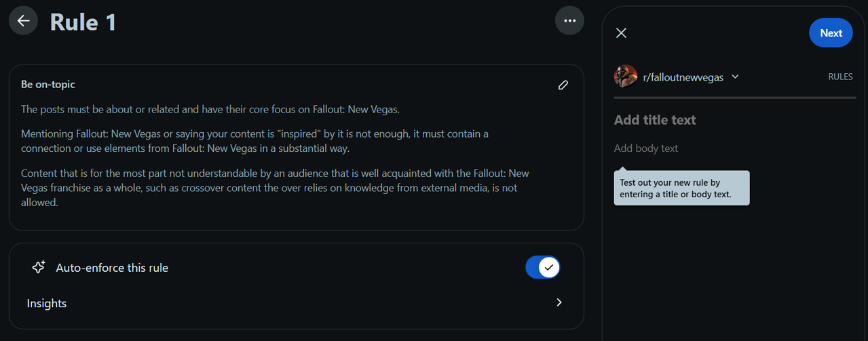Viewport: 868px width, 341px height.
Task: Click the progress bar under the community selector
Action: click(x=735, y=98)
